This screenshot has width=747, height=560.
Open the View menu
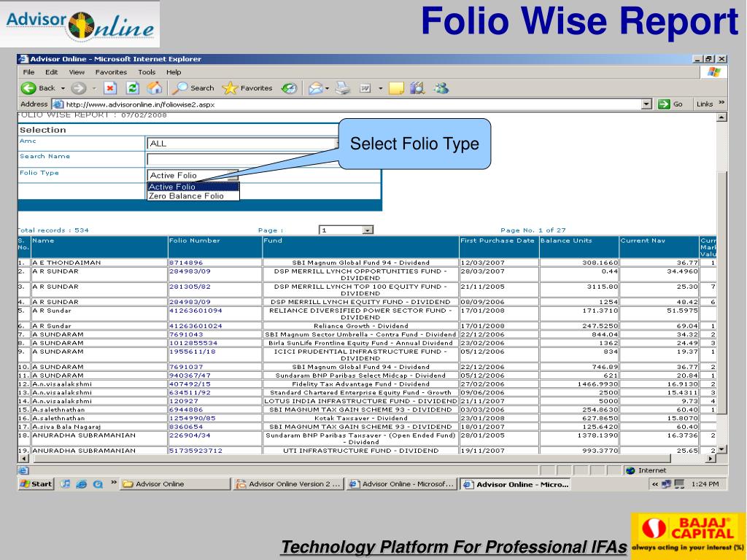click(x=77, y=72)
